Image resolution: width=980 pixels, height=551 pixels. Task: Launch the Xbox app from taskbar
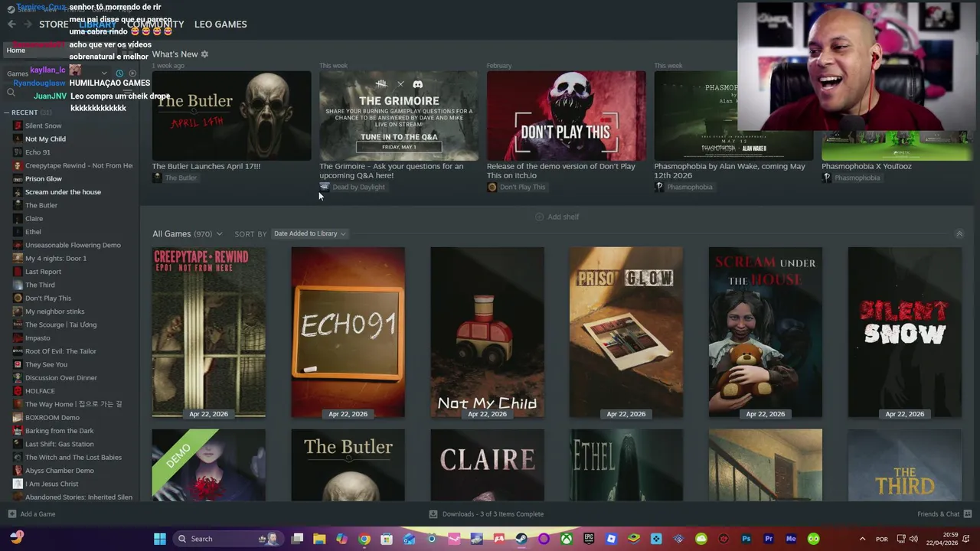[x=566, y=539]
